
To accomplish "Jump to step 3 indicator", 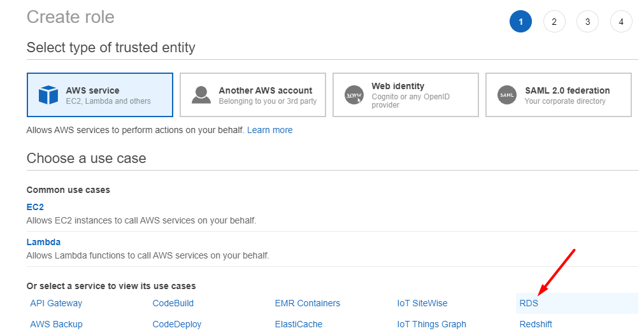I will tap(587, 22).
